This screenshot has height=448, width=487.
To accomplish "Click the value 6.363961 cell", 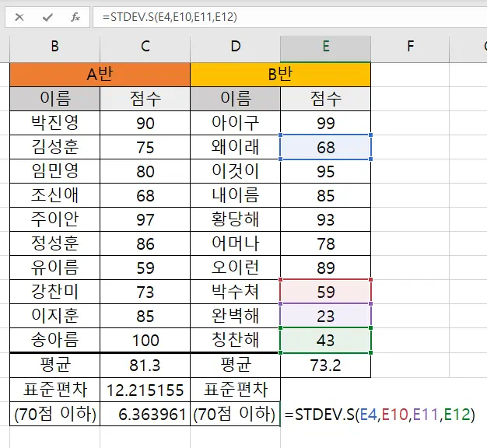I will pos(145,414).
